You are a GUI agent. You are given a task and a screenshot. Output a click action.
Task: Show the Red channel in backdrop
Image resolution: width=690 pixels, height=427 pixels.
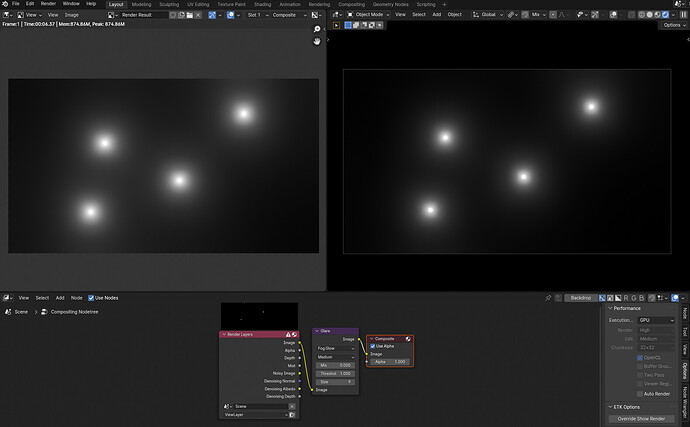click(626, 298)
